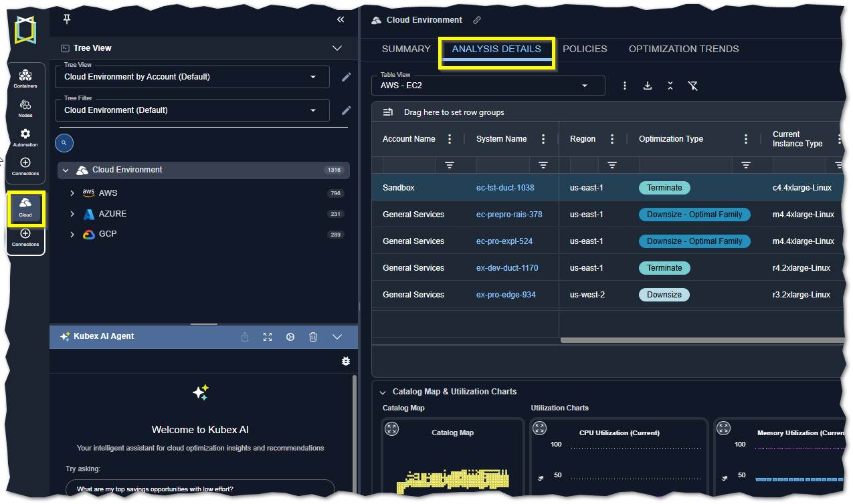This screenshot has width=853, height=504.
Task: Clear all table filters
Action: pyautogui.click(x=692, y=86)
